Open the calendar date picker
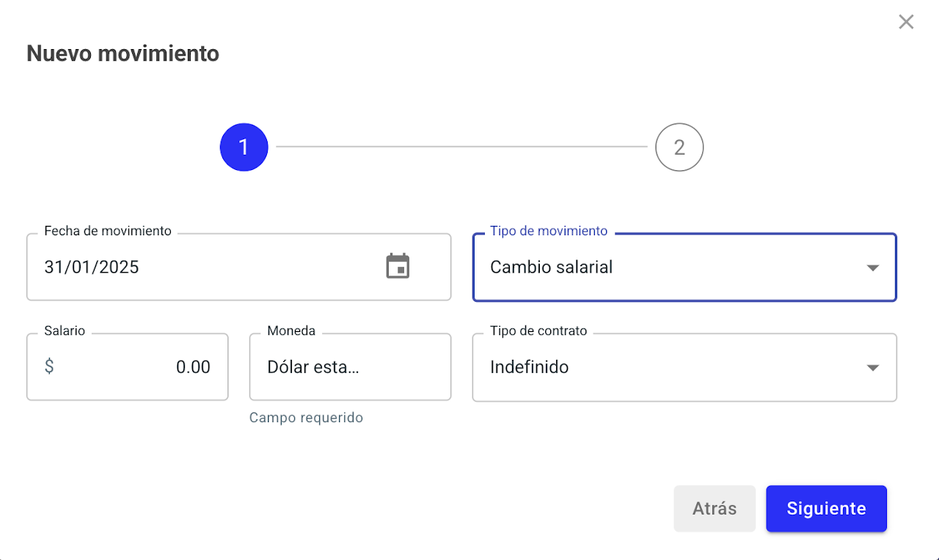Viewport: 939px width, 560px height. coord(398,266)
